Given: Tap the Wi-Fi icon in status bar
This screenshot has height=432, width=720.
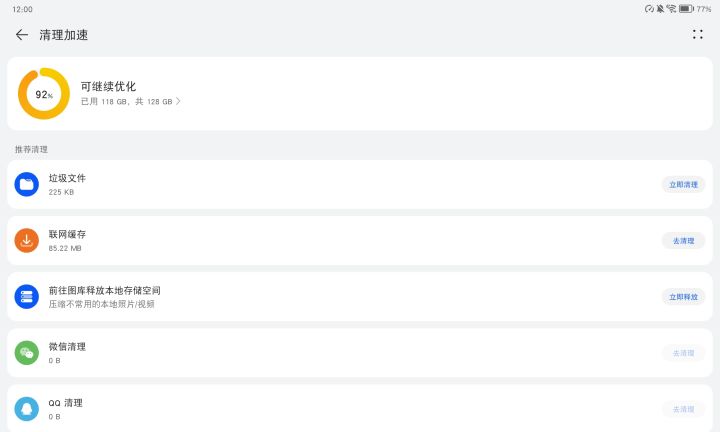Looking at the screenshot, I should [671, 9].
